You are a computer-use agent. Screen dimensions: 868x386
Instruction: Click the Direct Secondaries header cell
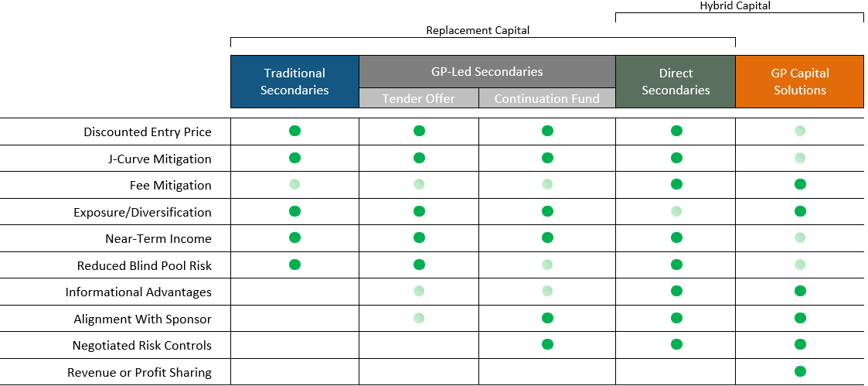(x=675, y=81)
